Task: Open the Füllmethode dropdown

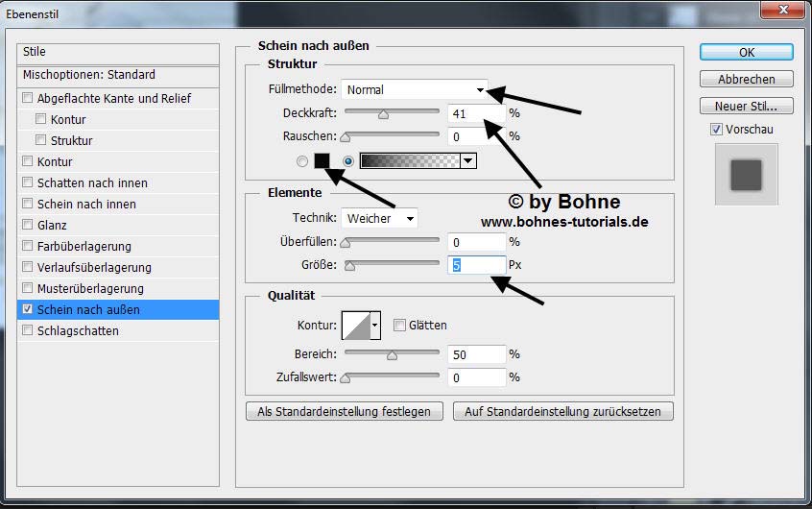Action: point(415,90)
